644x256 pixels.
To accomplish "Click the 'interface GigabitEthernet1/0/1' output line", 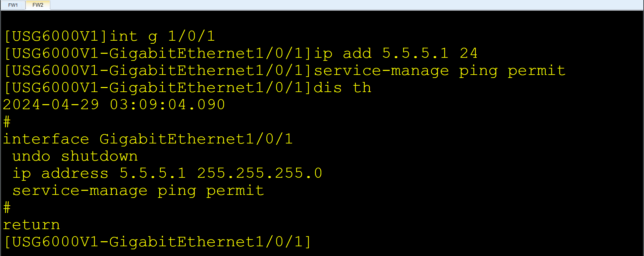I will (x=148, y=139).
